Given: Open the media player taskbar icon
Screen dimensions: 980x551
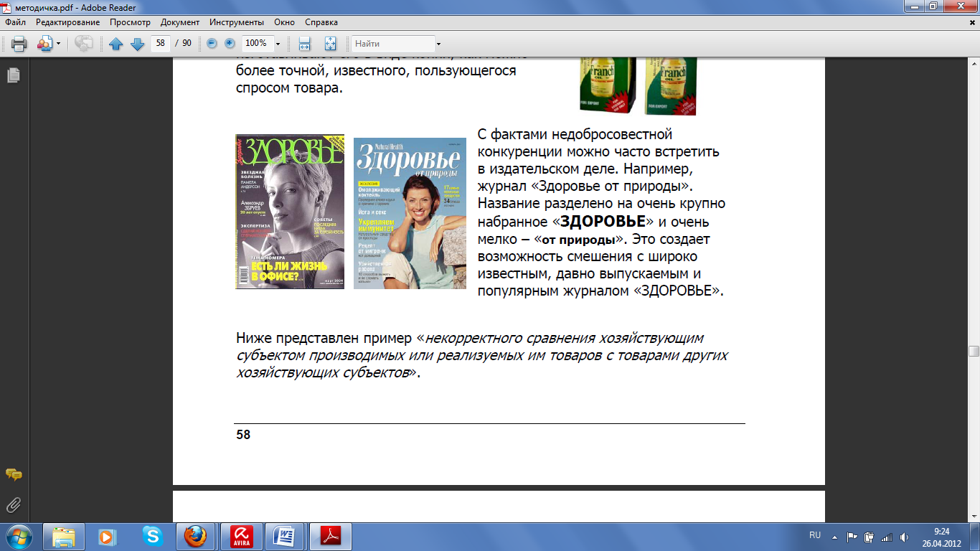Looking at the screenshot, I should pyautogui.click(x=107, y=537).
